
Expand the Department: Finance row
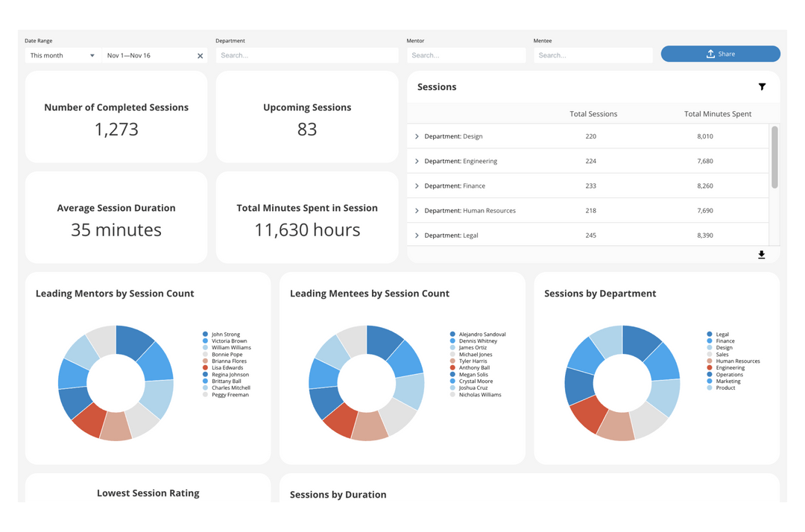(x=417, y=186)
